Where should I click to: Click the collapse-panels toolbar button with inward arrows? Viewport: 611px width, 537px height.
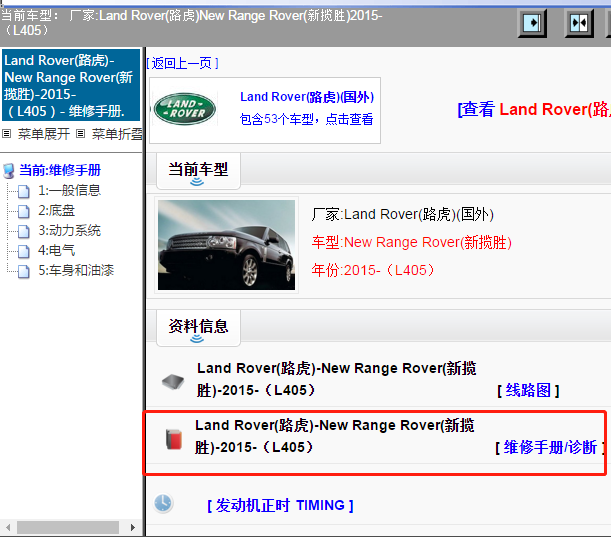tap(579, 23)
